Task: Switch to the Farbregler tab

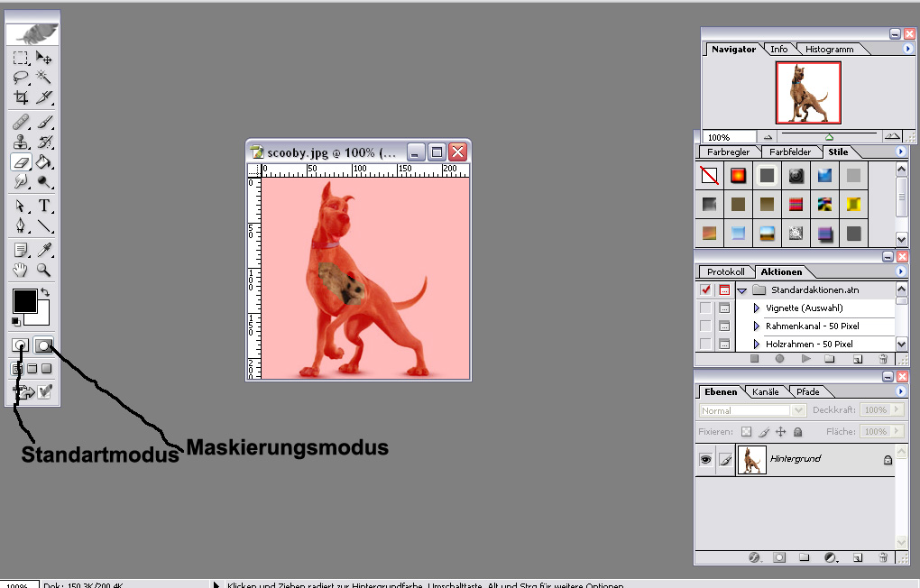Action: pos(728,152)
